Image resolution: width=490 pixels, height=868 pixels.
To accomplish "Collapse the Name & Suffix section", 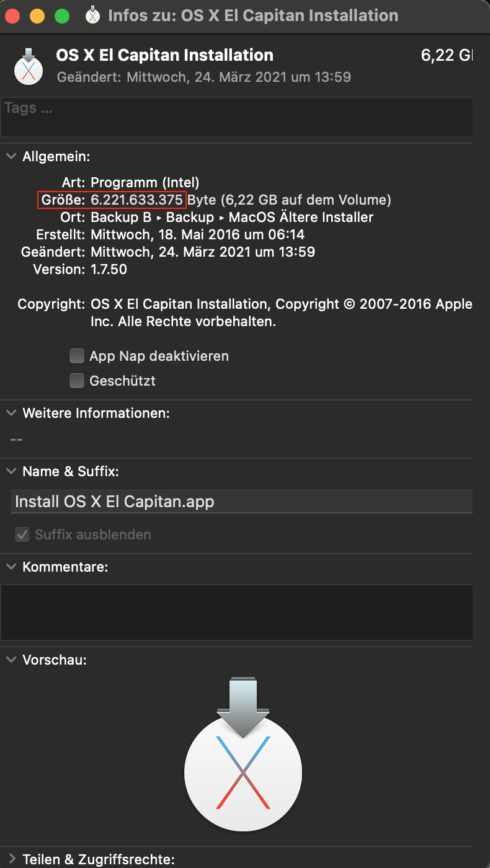I will point(11,471).
